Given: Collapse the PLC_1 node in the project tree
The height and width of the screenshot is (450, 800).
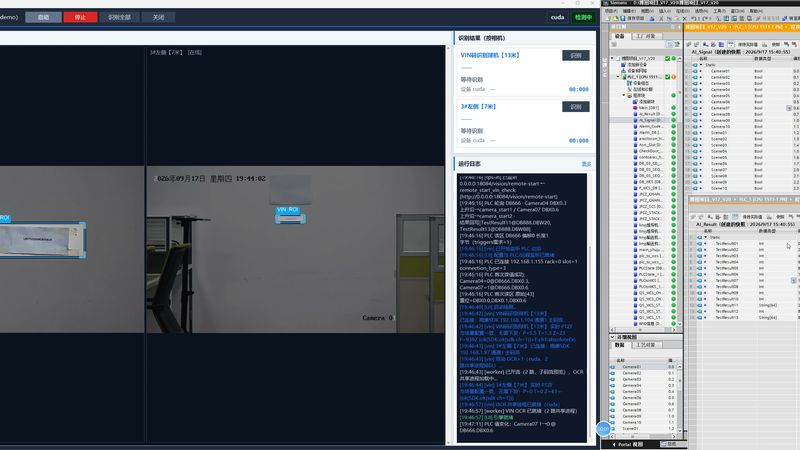Looking at the screenshot, I should point(618,77).
